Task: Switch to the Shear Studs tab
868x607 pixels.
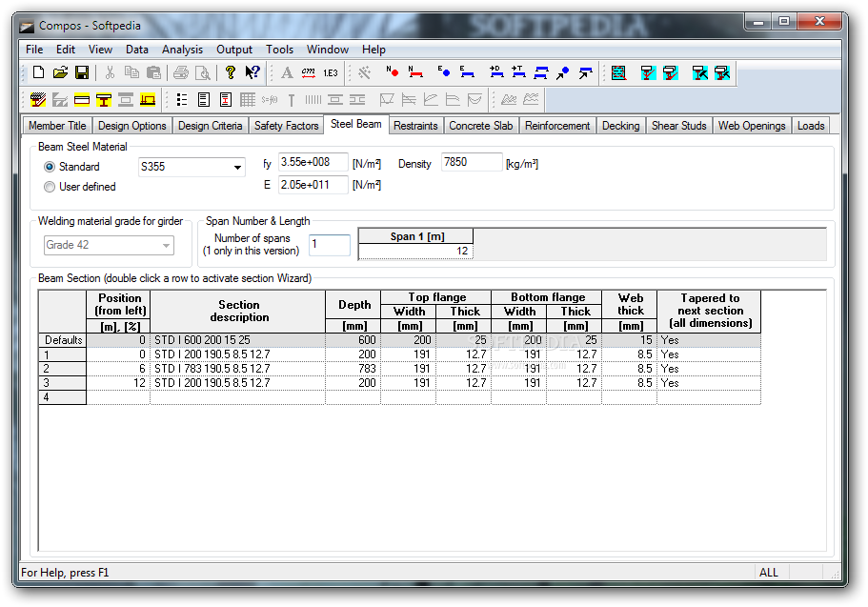Action: 678,126
